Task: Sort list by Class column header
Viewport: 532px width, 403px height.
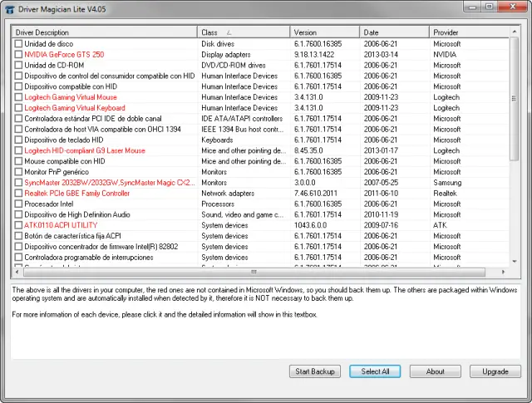Action: pyautogui.click(x=243, y=32)
